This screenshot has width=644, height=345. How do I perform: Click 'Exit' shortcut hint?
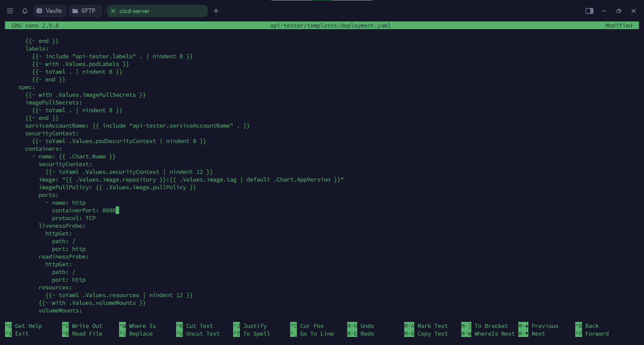(17, 334)
